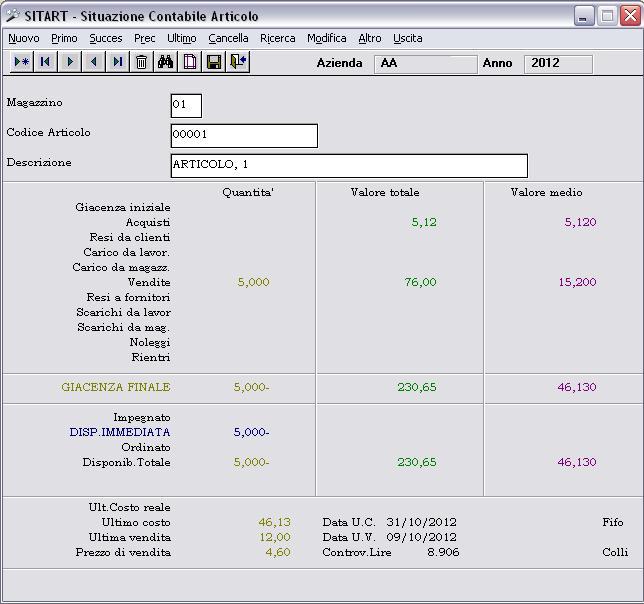
Task: Click the trash can delete icon
Action: tap(142, 62)
